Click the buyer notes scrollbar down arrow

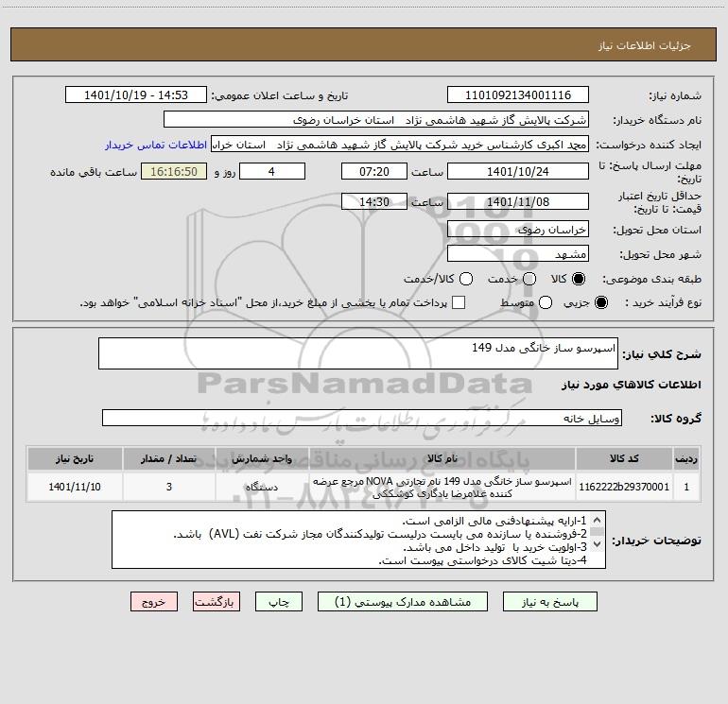598,543
